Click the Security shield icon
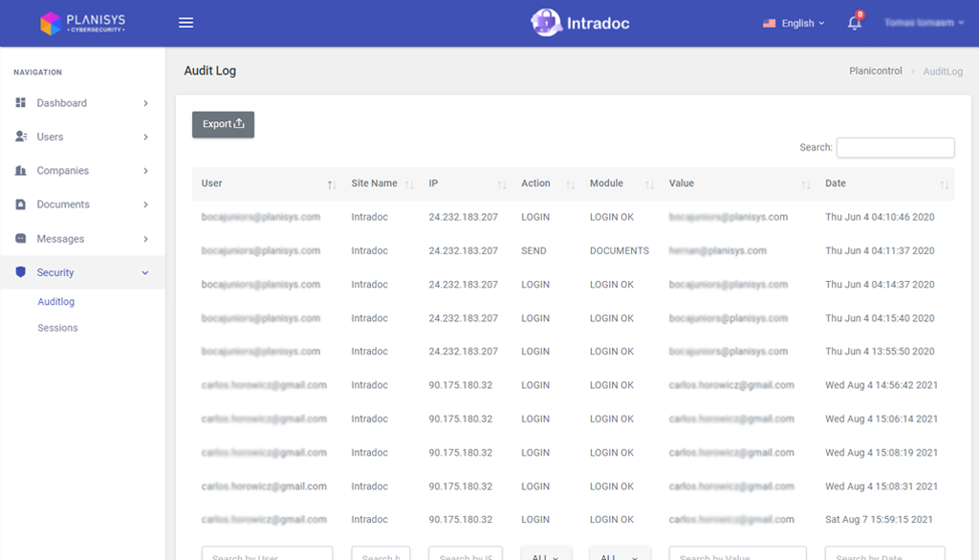This screenshot has width=979, height=560. (21, 272)
